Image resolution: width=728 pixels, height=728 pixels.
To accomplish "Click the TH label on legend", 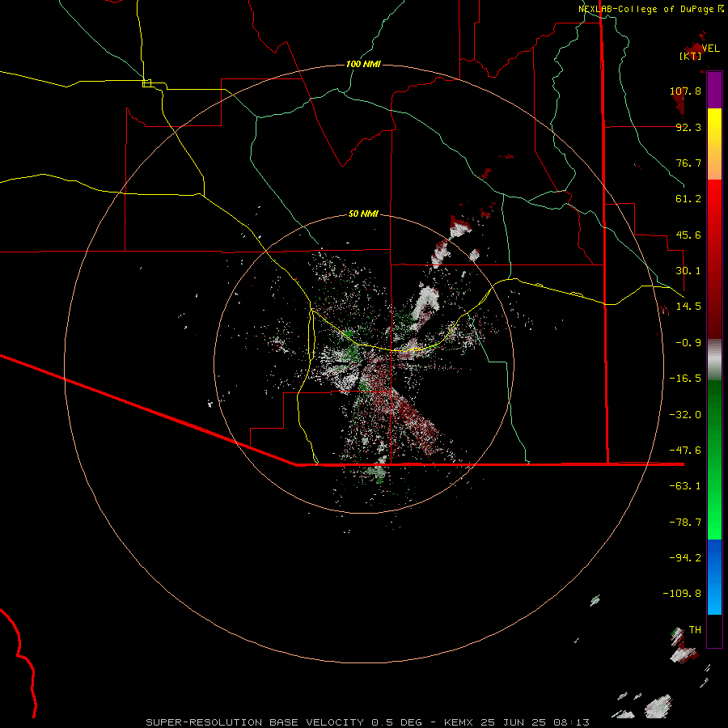I will click(x=695, y=630).
